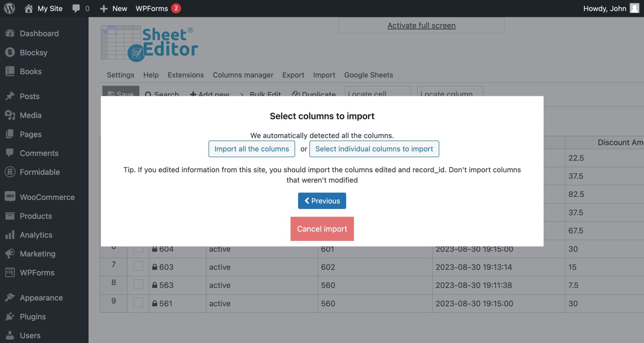The width and height of the screenshot is (644, 343).
Task: Click the Search magnifier in the toolbar
Action: (x=148, y=94)
